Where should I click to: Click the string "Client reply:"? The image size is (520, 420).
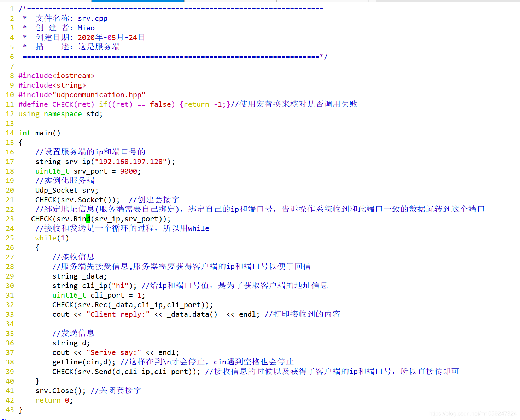[118, 314]
